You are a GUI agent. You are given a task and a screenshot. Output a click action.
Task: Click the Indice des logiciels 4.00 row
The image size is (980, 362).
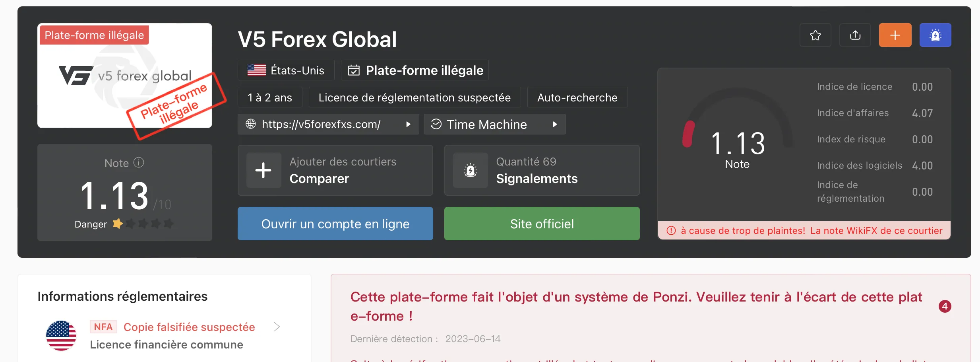coord(875,165)
